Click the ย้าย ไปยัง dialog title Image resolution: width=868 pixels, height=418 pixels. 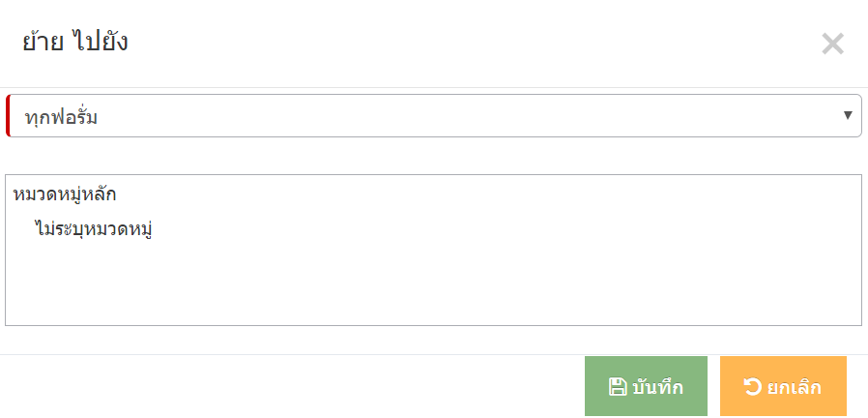pyautogui.click(x=75, y=43)
